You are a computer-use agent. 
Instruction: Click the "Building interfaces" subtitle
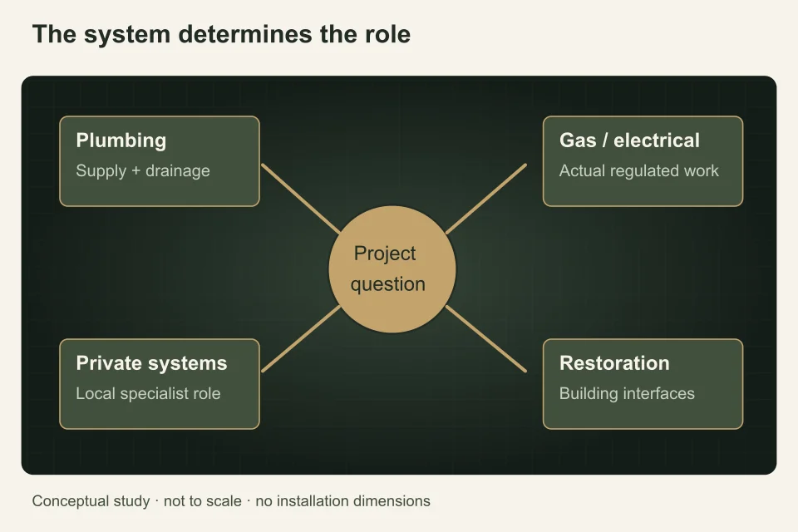pos(627,393)
